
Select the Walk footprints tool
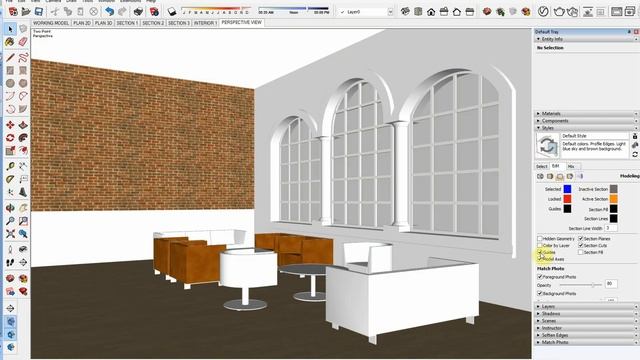[10, 262]
